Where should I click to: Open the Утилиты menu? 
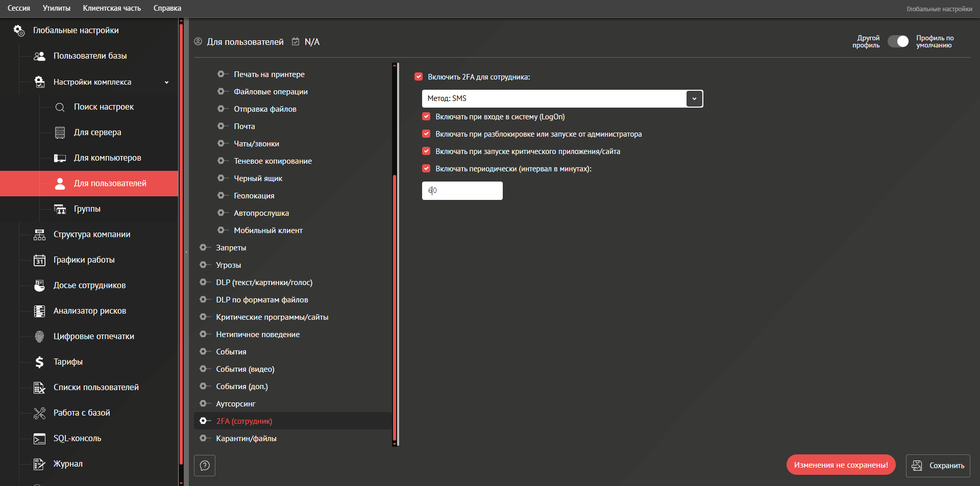coord(56,8)
